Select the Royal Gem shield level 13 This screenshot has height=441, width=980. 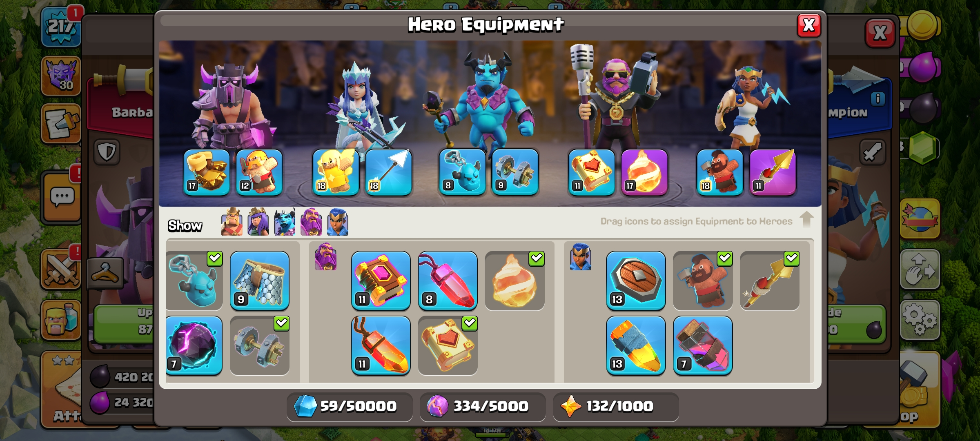(636, 281)
